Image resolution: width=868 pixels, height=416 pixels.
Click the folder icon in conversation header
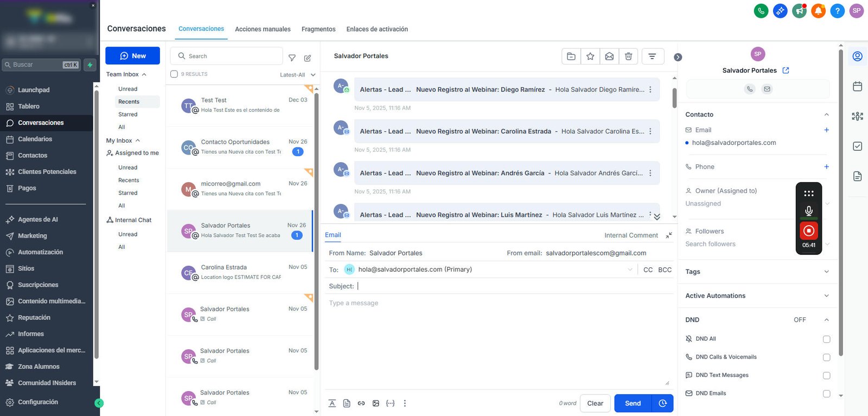[x=571, y=56]
